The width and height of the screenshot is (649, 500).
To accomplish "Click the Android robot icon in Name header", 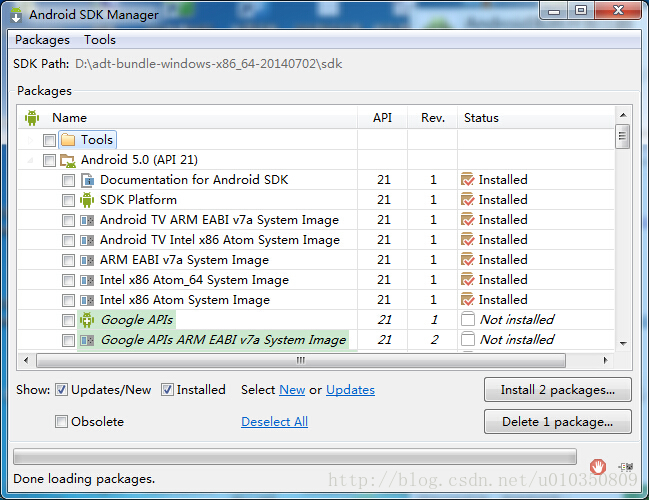I will (x=32, y=118).
